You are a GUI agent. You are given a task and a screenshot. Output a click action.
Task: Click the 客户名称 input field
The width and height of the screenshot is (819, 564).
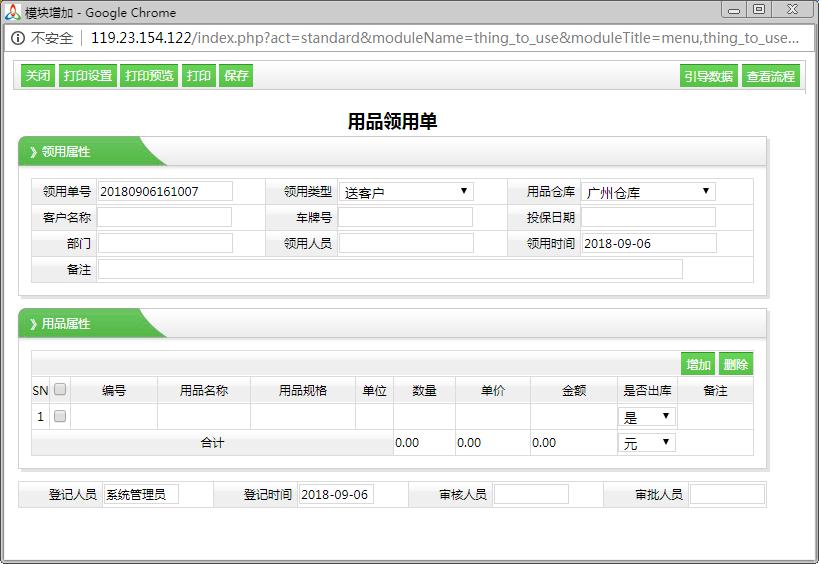coord(164,217)
